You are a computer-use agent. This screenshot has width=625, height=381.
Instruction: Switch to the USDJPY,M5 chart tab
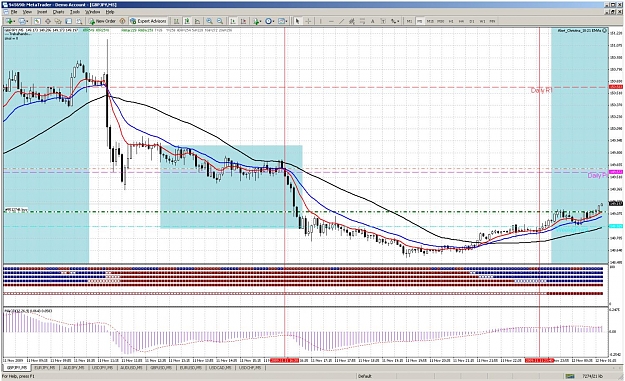101,368
